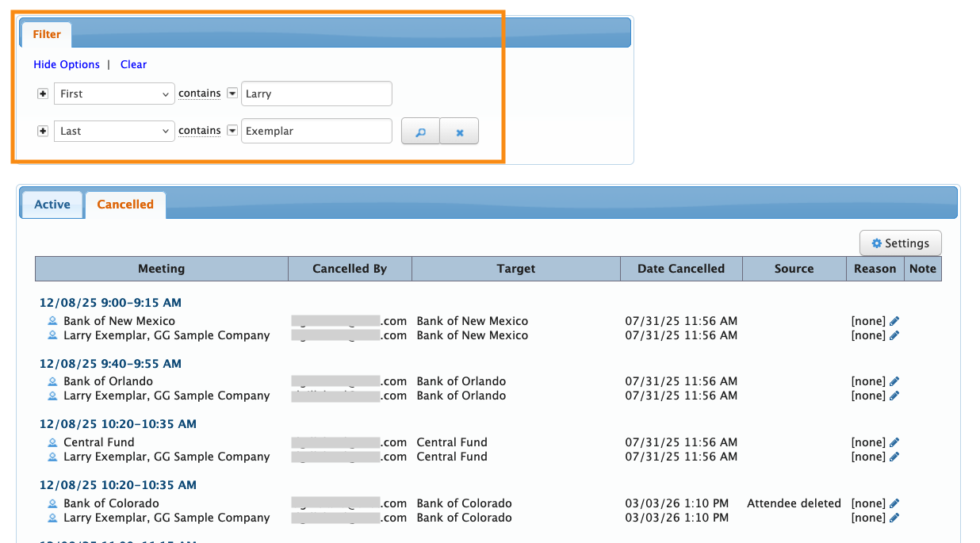The width and height of the screenshot is (980, 543).
Task: Click the gear Settings button
Action: coord(900,243)
